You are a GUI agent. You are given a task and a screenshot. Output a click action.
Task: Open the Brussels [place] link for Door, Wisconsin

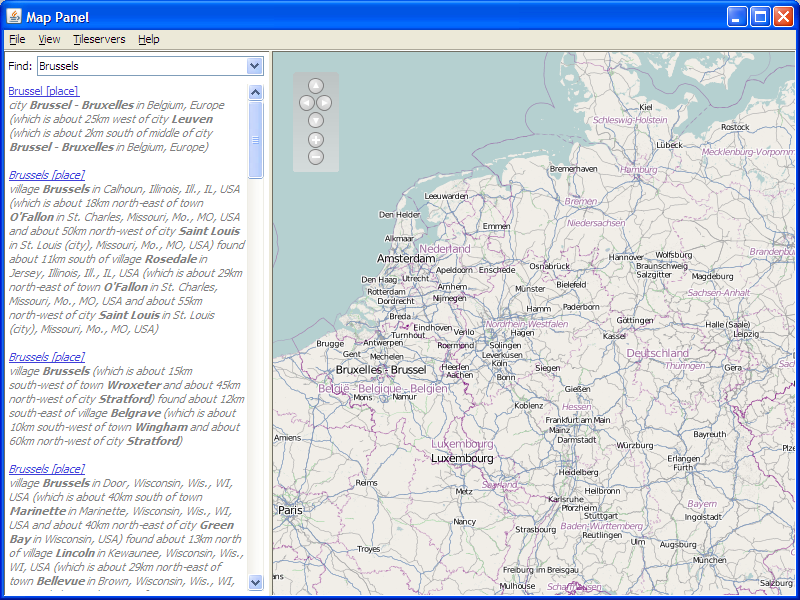(x=47, y=469)
